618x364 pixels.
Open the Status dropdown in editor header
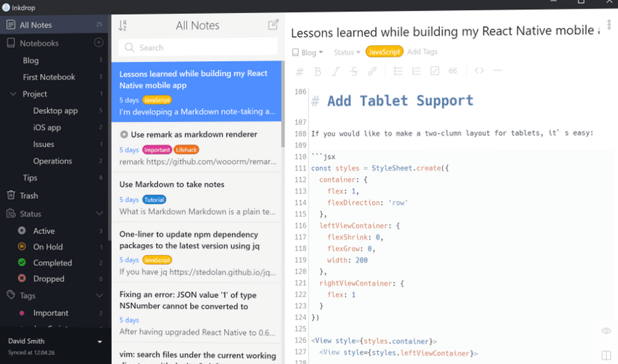coord(347,52)
